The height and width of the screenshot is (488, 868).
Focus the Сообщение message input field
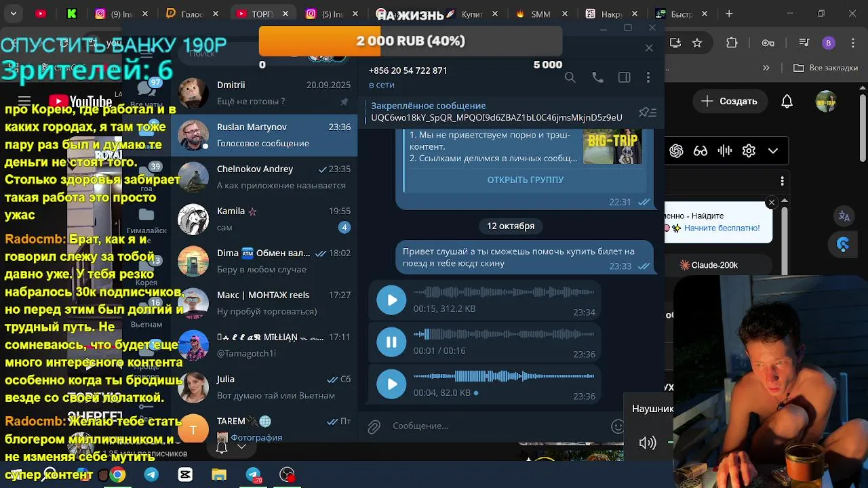click(498, 426)
